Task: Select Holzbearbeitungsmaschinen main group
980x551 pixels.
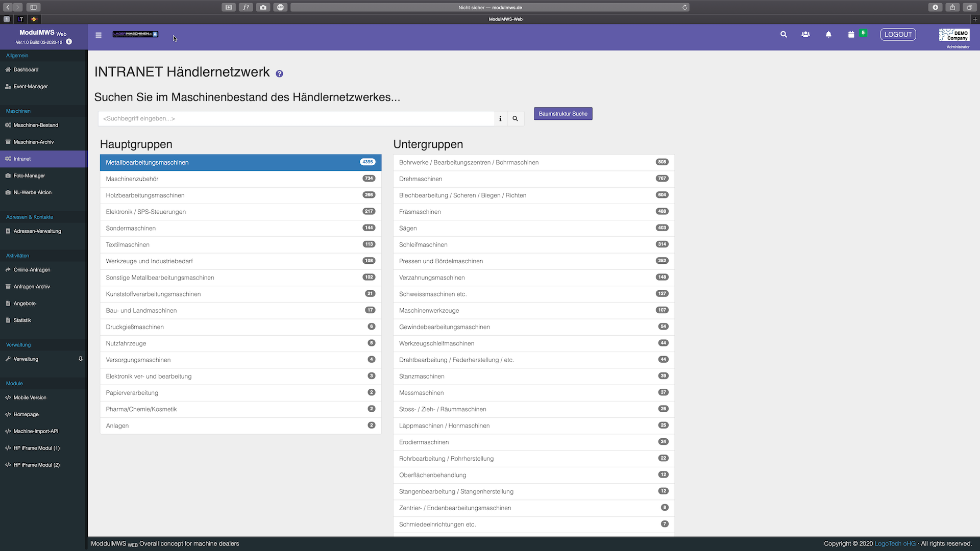Action: (x=145, y=195)
